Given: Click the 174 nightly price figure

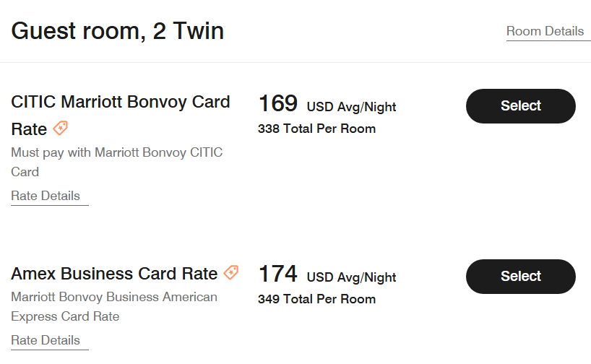Looking at the screenshot, I should (x=278, y=274).
